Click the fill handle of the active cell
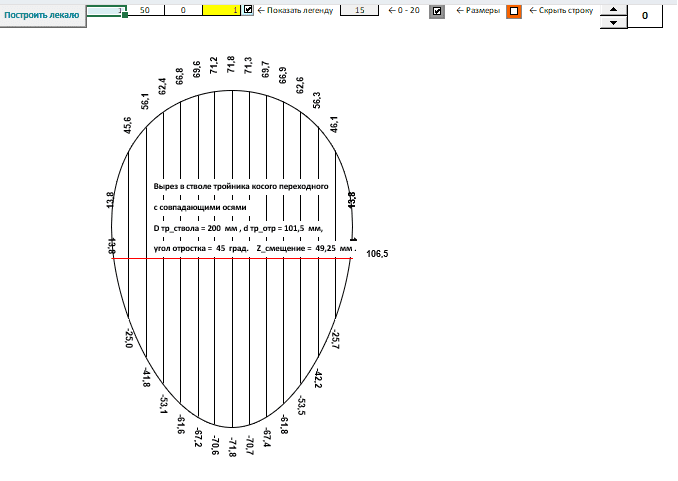This screenshot has height=481, width=678. 125,15
